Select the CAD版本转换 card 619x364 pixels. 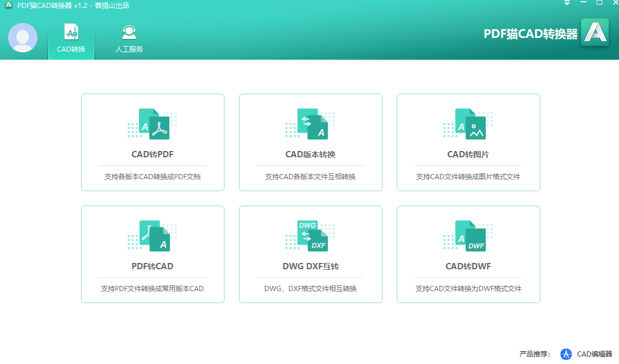(x=310, y=142)
